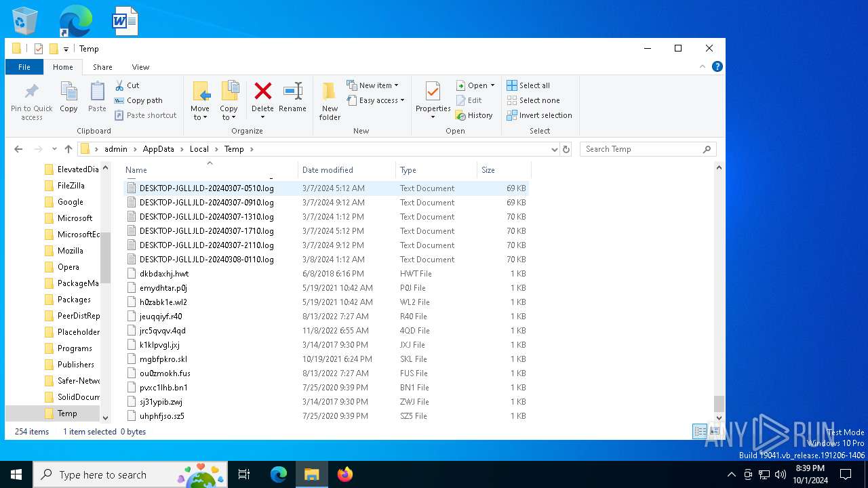
Task: Sort by the Size column header
Action: [504, 170]
